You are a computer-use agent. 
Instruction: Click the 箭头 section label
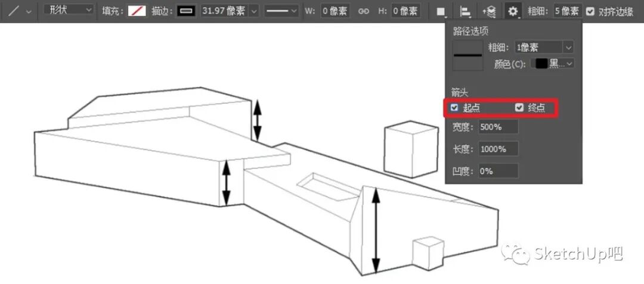[459, 93]
